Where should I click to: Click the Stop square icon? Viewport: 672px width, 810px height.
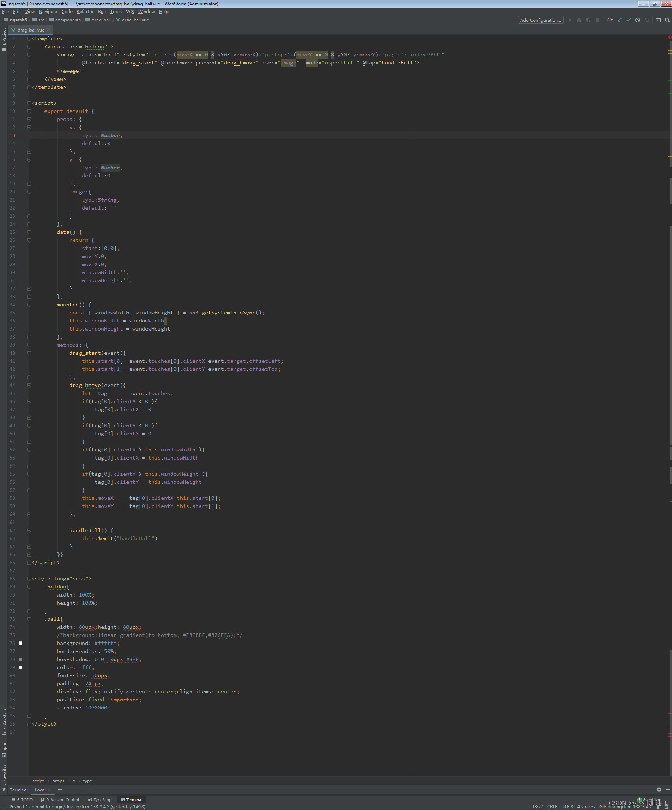(x=597, y=20)
